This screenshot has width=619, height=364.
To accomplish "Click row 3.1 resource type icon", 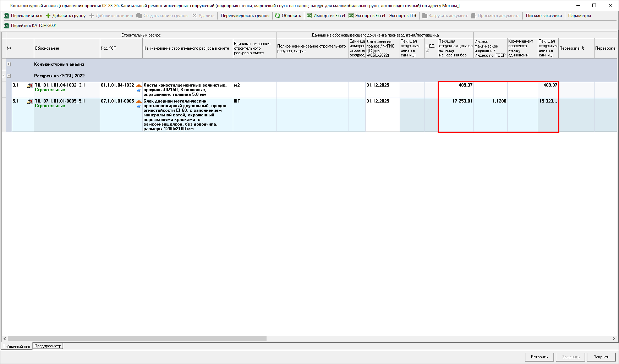I will pos(30,86).
